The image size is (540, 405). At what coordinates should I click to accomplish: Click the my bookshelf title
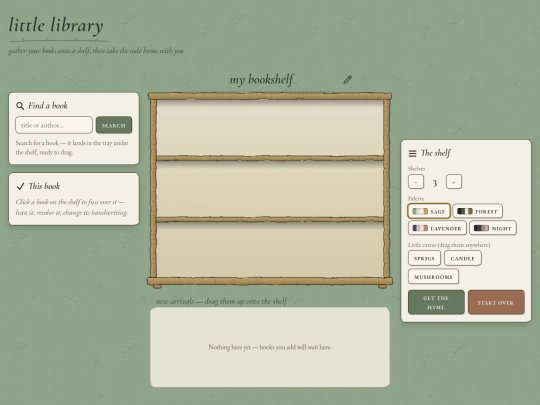(261, 80)
